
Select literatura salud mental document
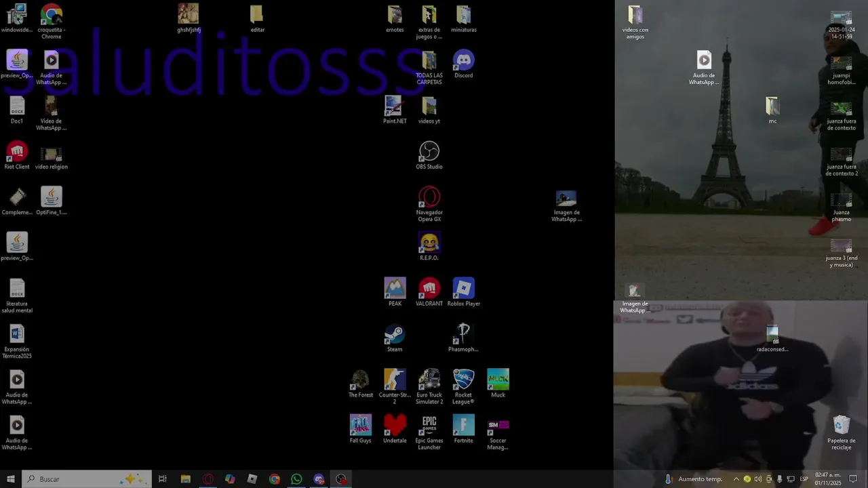[x=17, y=296]
